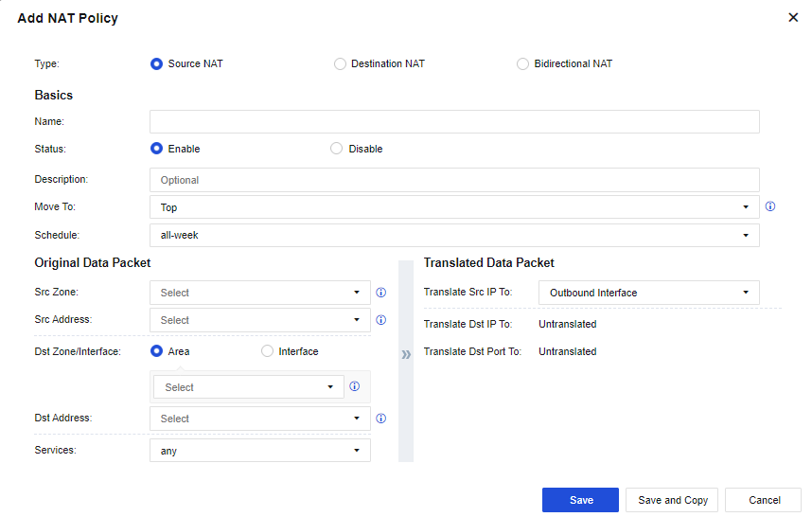
Task: Click info icon beside Src Zone
Action: (x=380, y=293)
